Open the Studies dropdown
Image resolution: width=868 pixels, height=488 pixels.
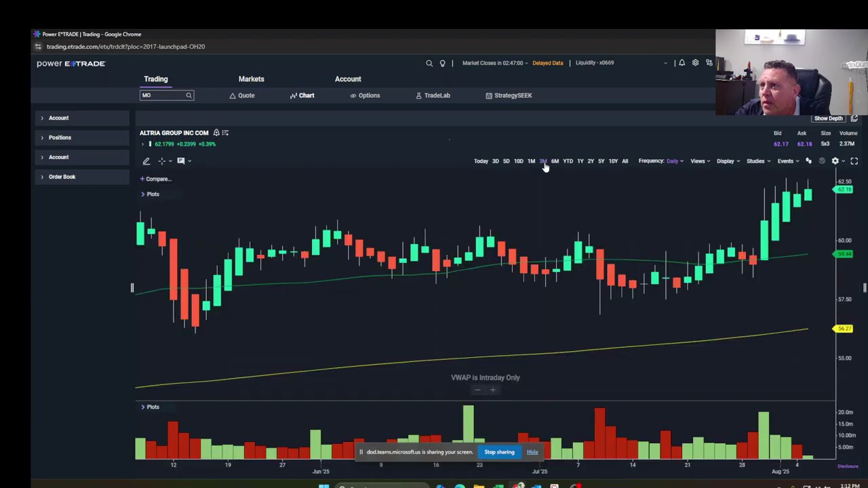click(x=758, y=161)
